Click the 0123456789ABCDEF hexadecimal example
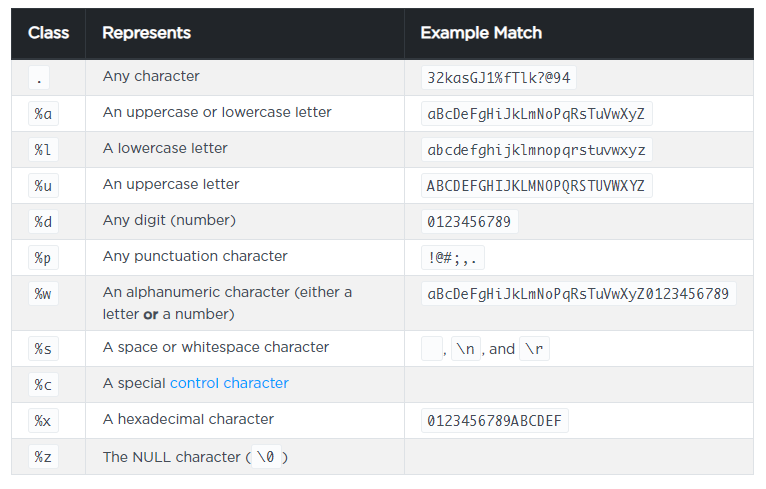The image size is (766, 489). 494,420
